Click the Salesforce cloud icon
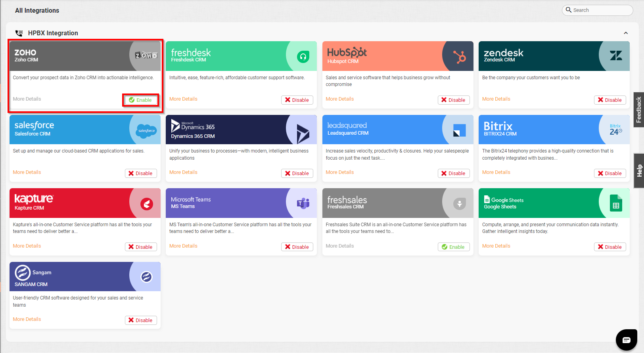 click(146, 130)
